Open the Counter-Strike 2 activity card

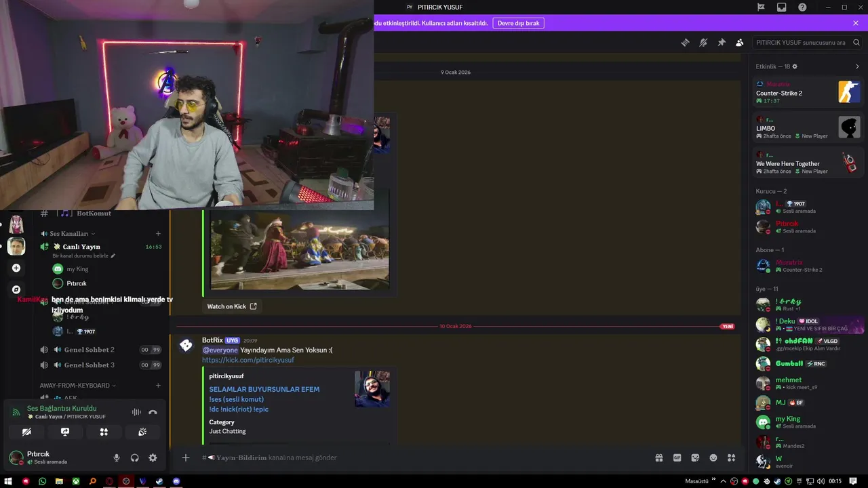(x=808, y=92)
